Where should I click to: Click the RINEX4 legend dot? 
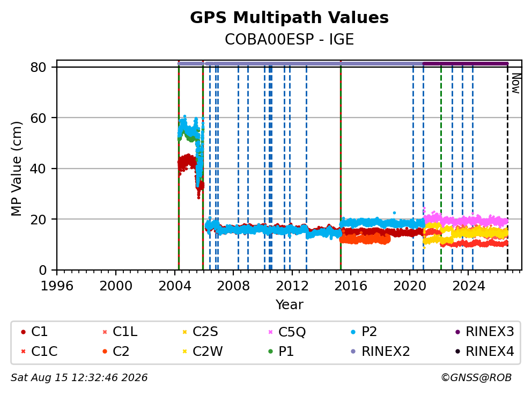457,352
